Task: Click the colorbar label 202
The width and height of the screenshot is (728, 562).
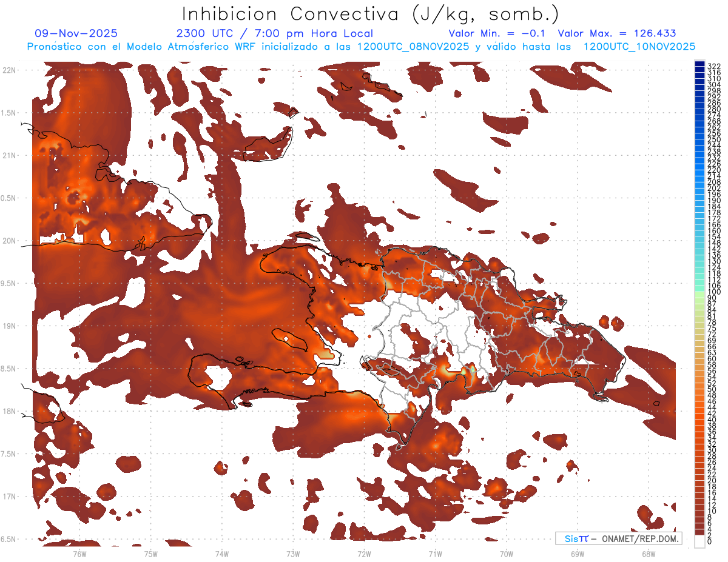Action: point(714,188)
